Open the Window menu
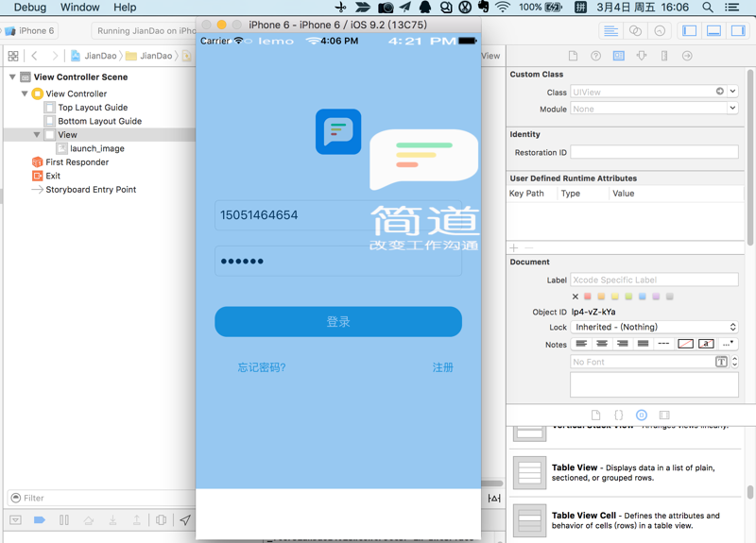Viewport: 756px width, 543px height. pos(79,8)
